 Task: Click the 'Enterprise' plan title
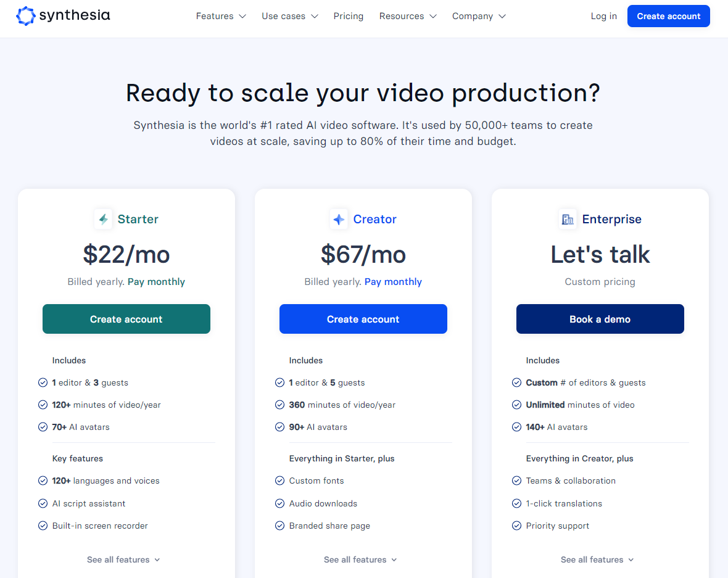click(612, 219)
